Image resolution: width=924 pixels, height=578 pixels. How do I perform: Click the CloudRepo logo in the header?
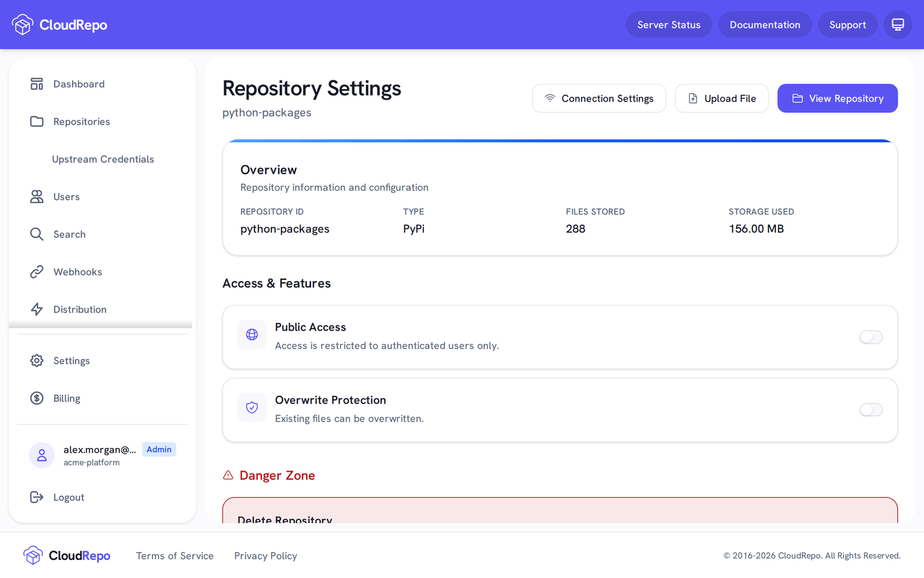tap(59, 25)
